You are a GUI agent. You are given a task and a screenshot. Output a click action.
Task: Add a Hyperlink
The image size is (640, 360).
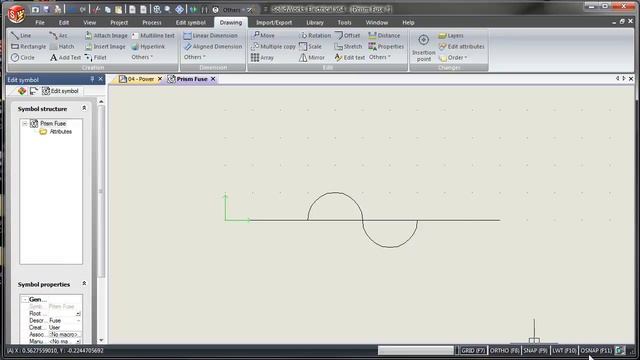(148, 47)
